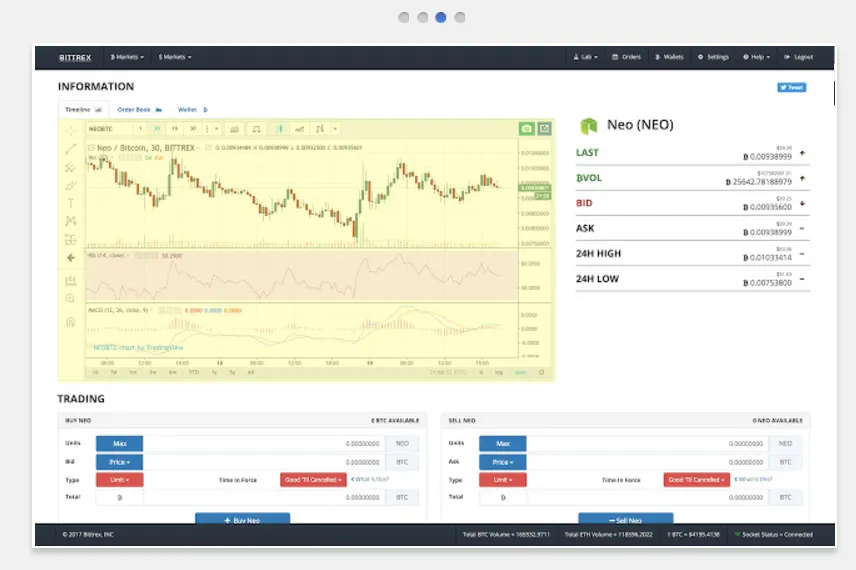Image resolution: width=856 pixels, height=570 pixels.
Task: Open Settings in top navigation
Action: click(x=714, y=57)
